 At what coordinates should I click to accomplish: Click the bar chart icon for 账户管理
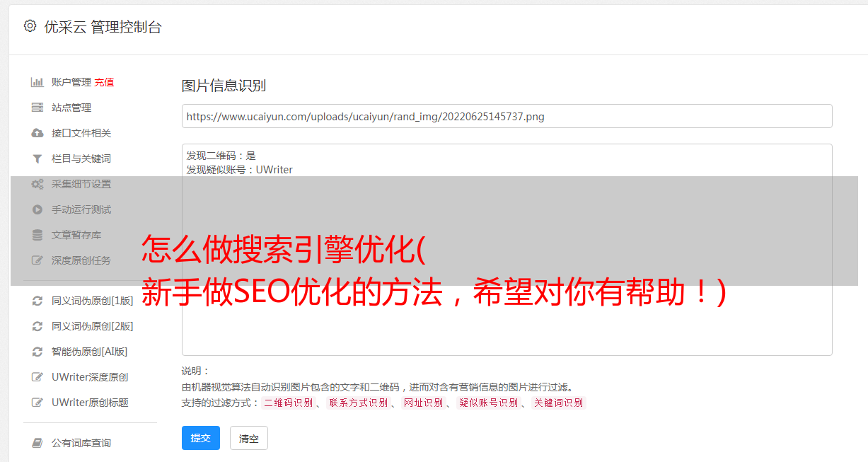click(x=37, y=82)
